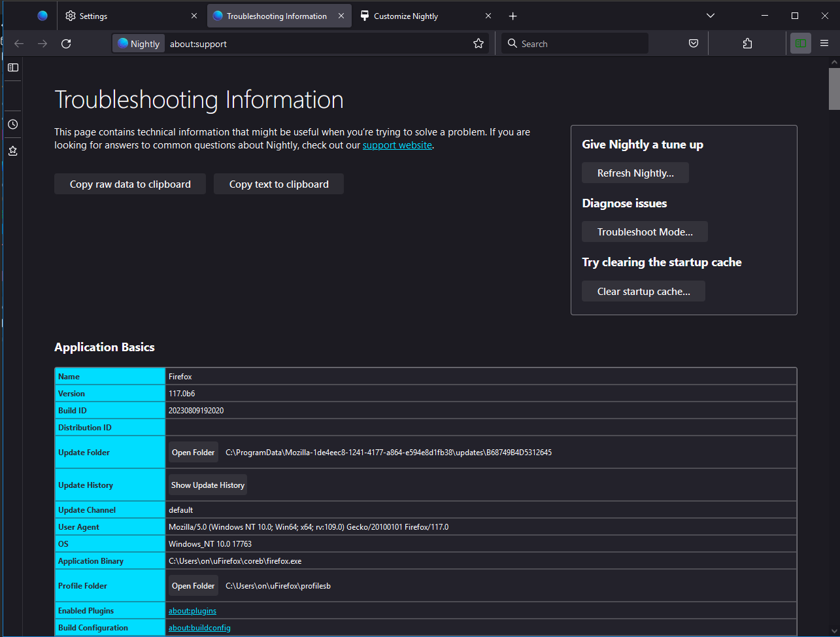Bookmark this page with the star icon
Screen dimensions: 840x637
pos(479,44)
